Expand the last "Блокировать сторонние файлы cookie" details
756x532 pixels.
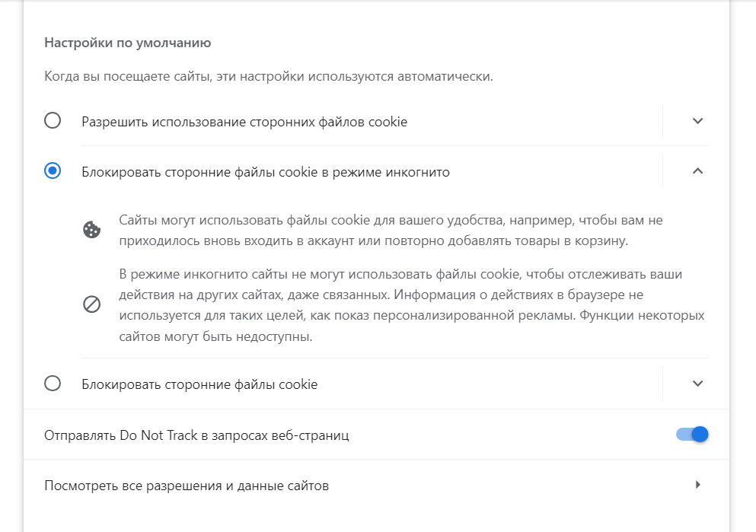697,384
